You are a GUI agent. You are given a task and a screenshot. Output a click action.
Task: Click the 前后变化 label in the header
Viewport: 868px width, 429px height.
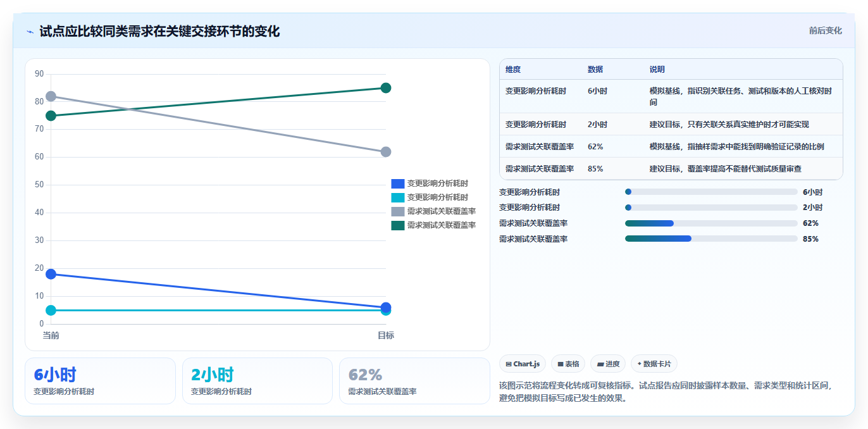[x=825, y=30]
